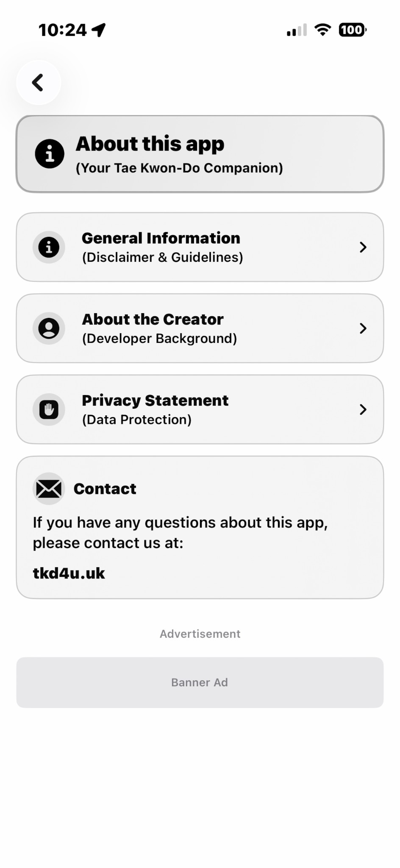Expand General Information using its chevron
This screenshot has height=868, width=400.
click(x=363, y=247)
